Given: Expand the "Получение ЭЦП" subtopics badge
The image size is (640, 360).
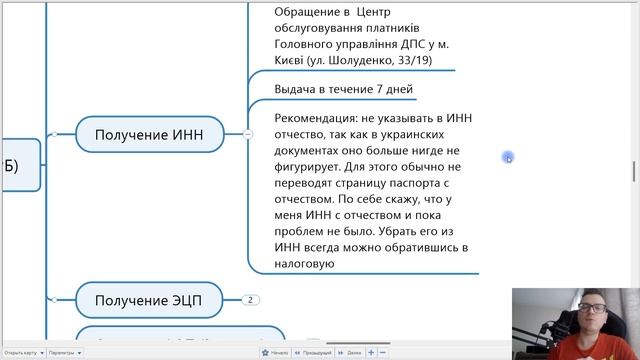Looking at the screenshot, I should coord(250,300).
